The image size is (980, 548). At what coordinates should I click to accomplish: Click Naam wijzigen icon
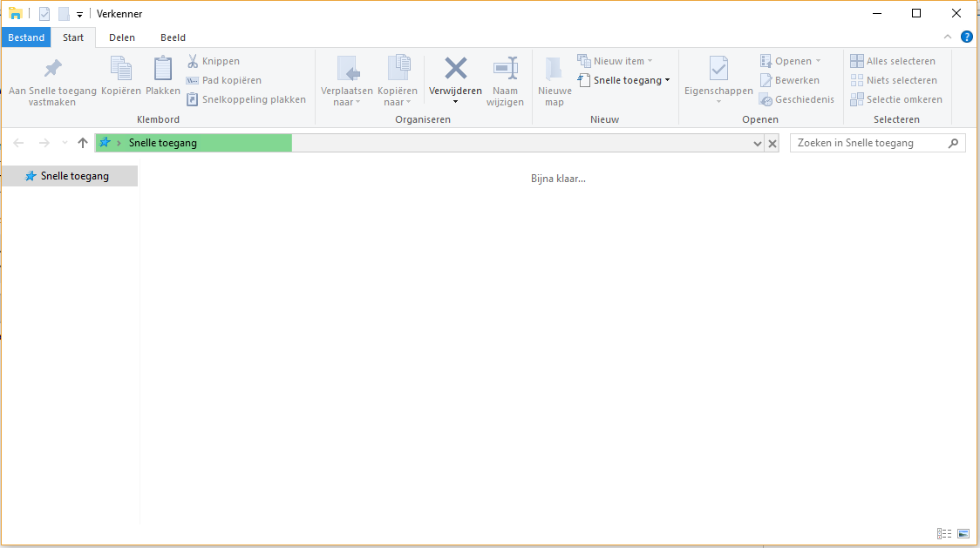506,68
